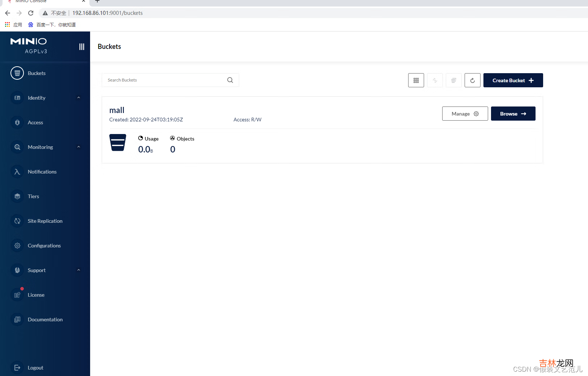
Task: Click the Site Replication icon
Action: click(x=17, y=221)
